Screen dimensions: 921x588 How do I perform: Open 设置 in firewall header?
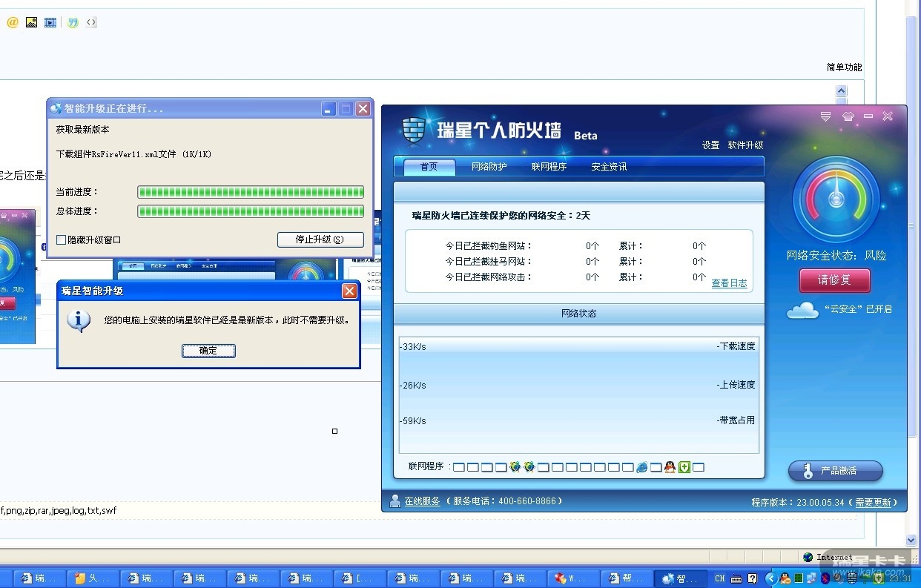pyautogui.click(x=711, y=145)
